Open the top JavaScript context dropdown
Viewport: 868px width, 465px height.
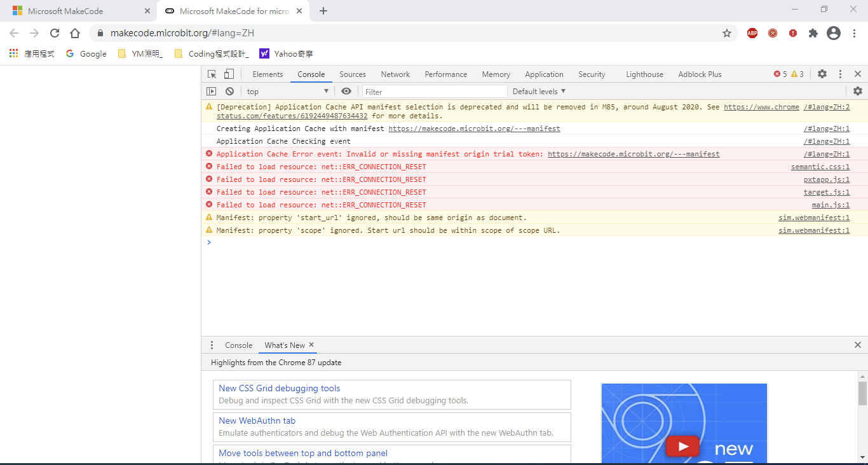[288, 92]
